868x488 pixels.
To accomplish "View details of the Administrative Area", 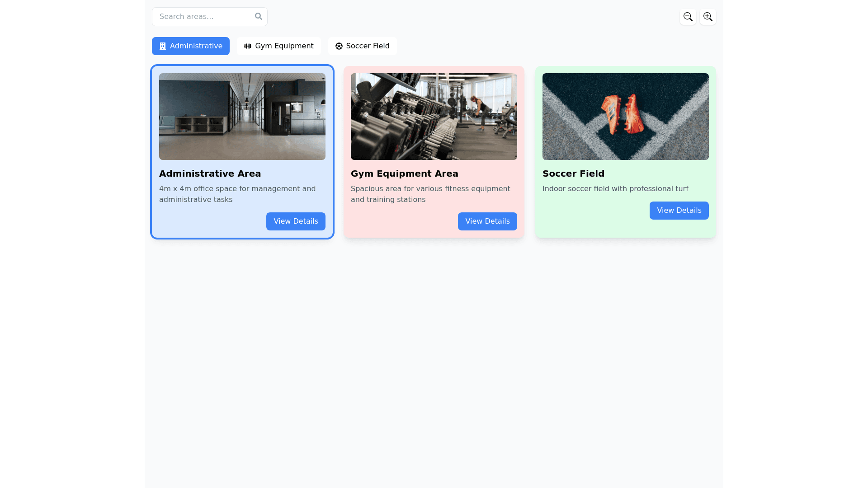I will [x=296, y=221].
